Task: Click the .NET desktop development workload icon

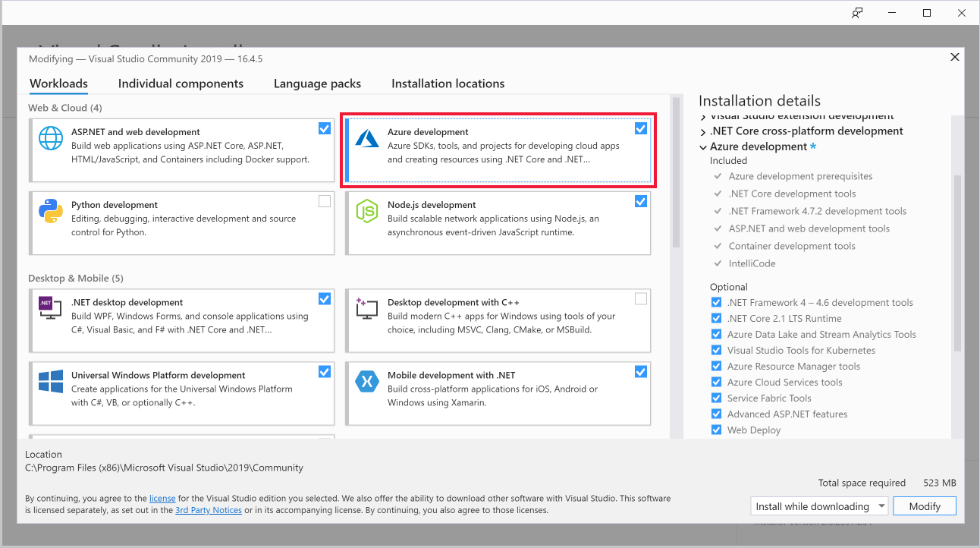Action: pyautogui.click(x=50, y=307)
